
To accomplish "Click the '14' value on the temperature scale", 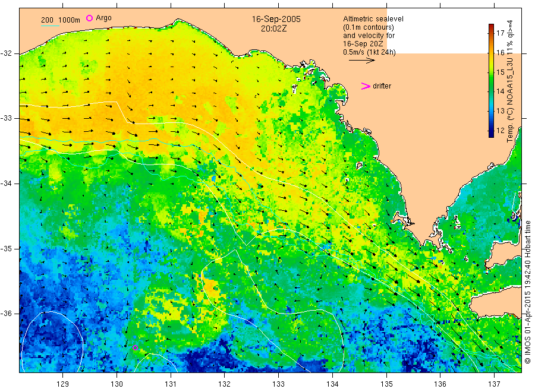I will [x=500, y=91].
